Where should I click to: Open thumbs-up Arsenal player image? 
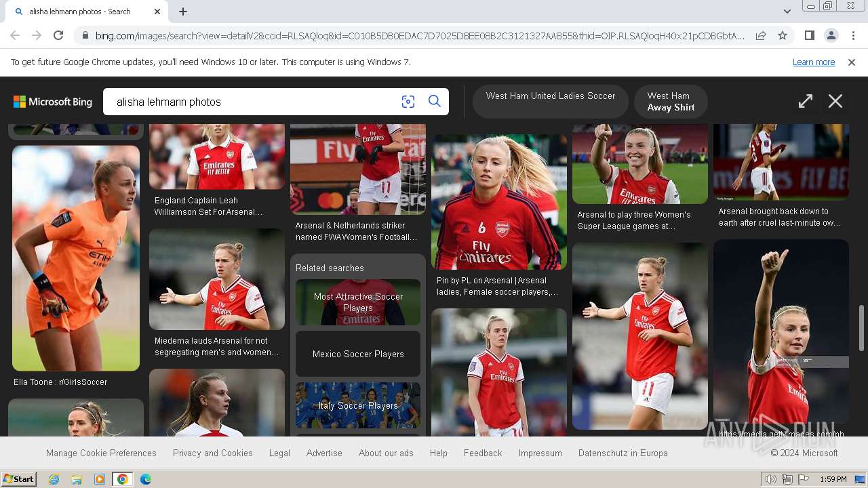(781, 331)
